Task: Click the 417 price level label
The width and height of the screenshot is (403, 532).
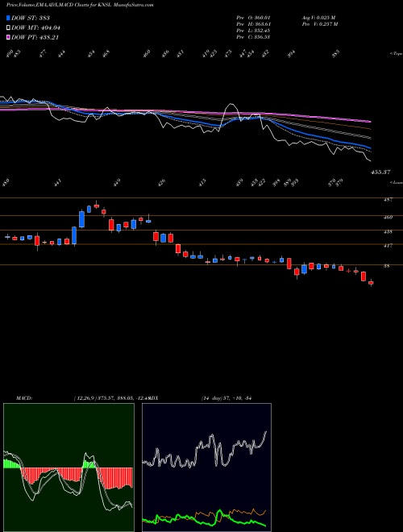Action: [388, 246]
